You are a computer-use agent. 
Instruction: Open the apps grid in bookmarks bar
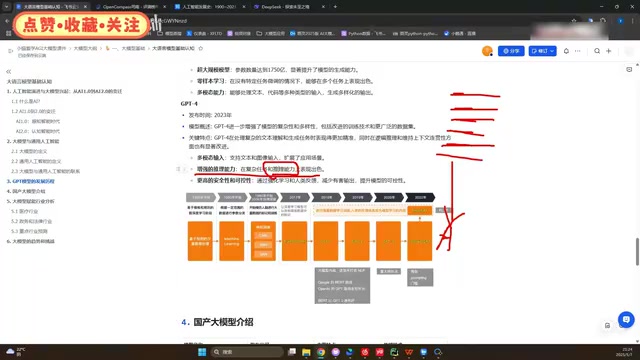point(9,33)
